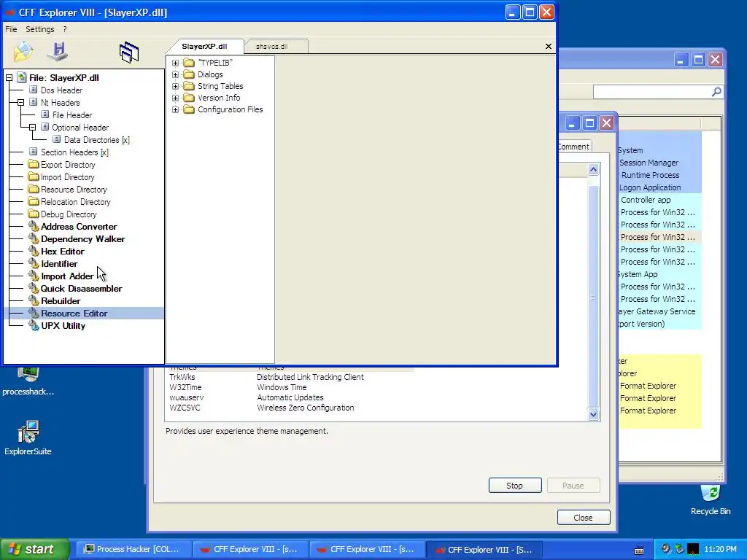Expand the "TYPELIB" resource folder
Screen dimensions: 747x560
pyautogui.click(x=175, y=63)
